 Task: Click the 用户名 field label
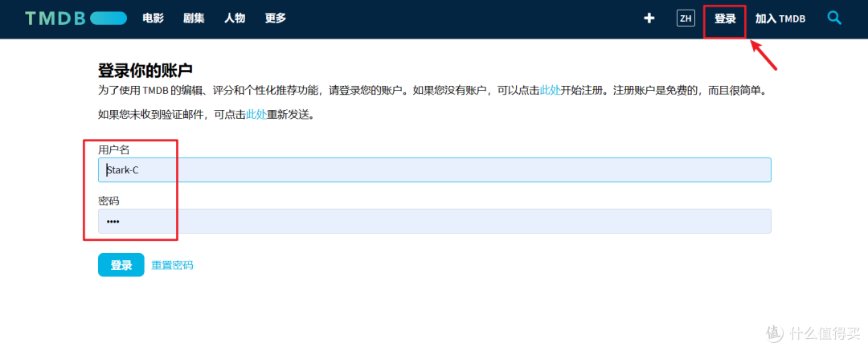[113, 149]
